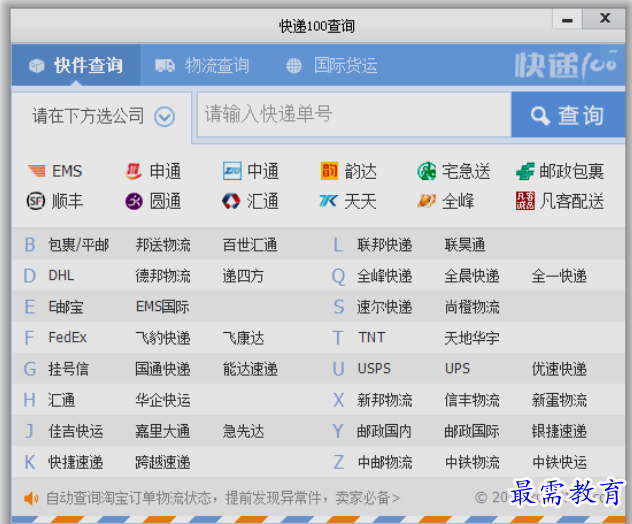Viewport: 632px width, 524px height.
Task: Select the EMS courier logo
Action: (37, 171)
